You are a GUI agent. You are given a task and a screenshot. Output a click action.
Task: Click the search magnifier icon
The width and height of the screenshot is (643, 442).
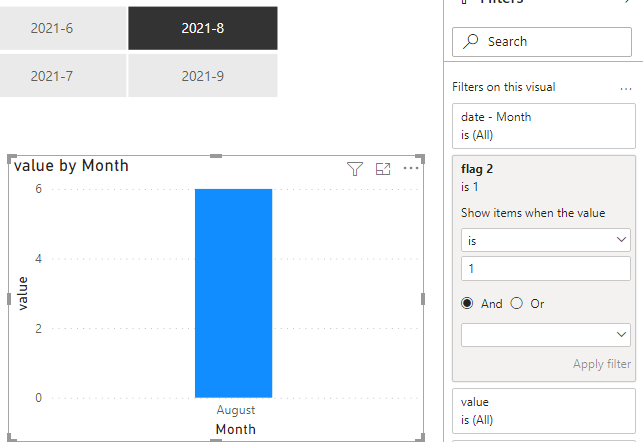[x=471, y=41]
